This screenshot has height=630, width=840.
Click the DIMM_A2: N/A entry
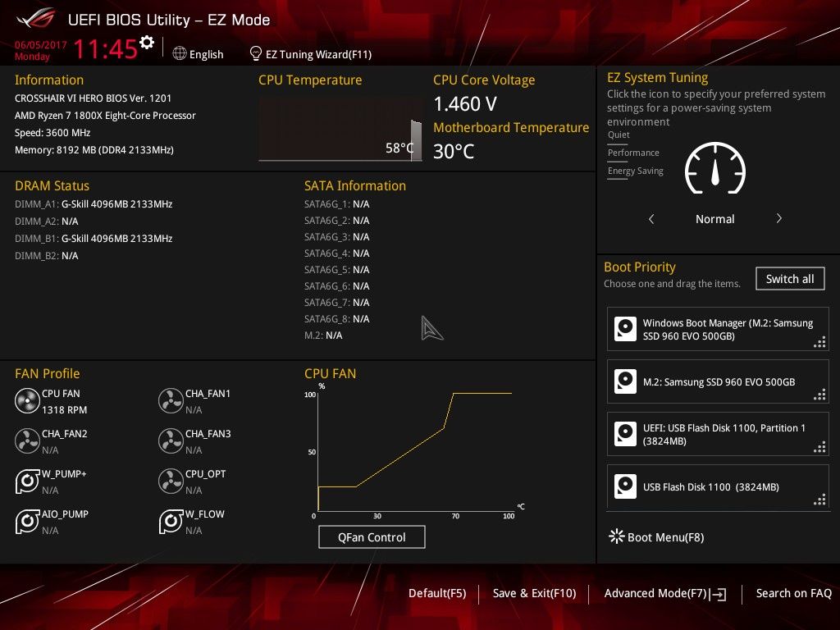click(x=47, y=221)
